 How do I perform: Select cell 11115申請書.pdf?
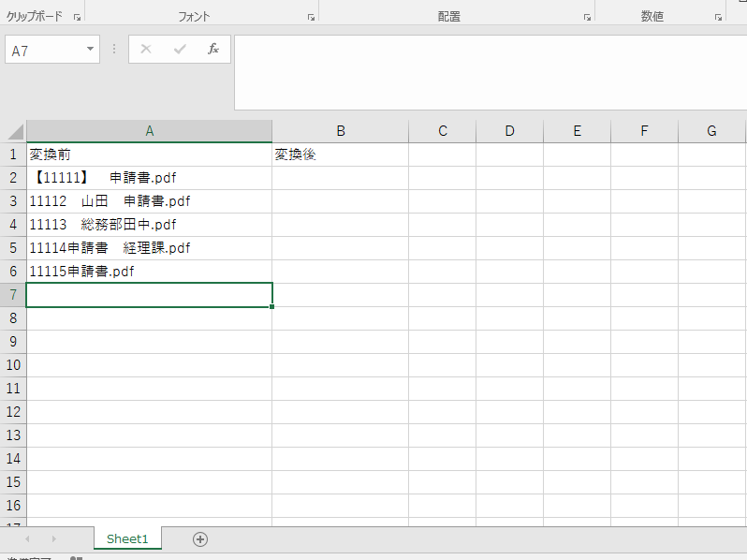[149, 272]
